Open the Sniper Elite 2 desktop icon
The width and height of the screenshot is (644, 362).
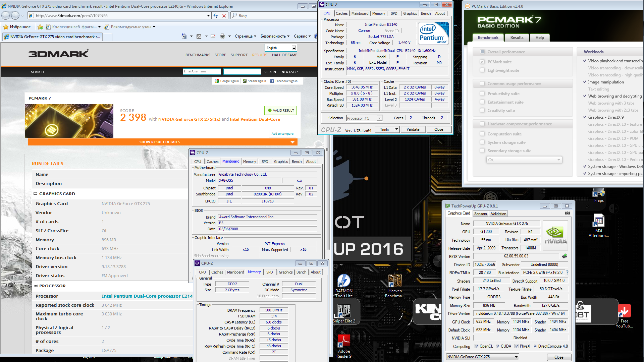(344, 313)
